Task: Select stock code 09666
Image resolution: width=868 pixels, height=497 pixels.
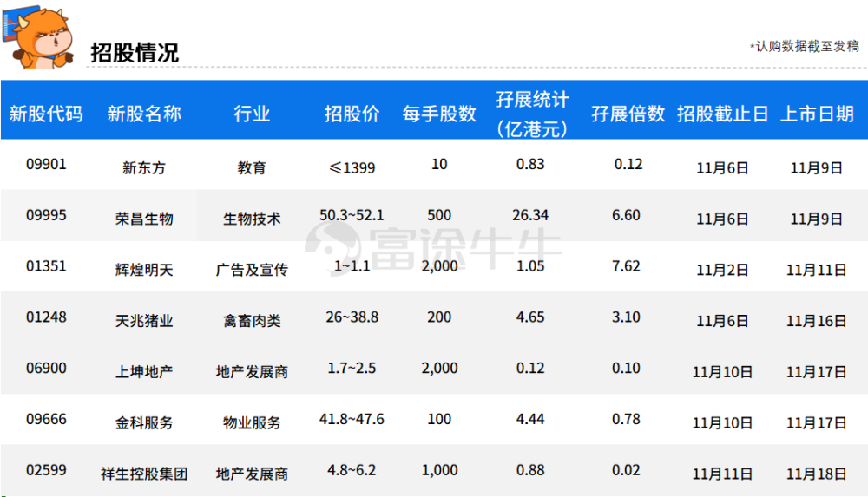Action: click(x=46, y=419)
